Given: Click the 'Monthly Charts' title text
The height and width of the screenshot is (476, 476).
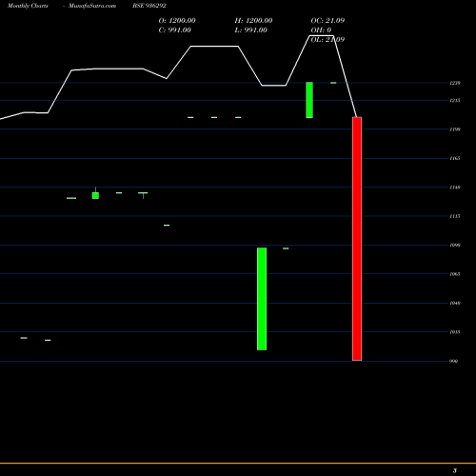Looking at the screenshot, I should 28,6.
